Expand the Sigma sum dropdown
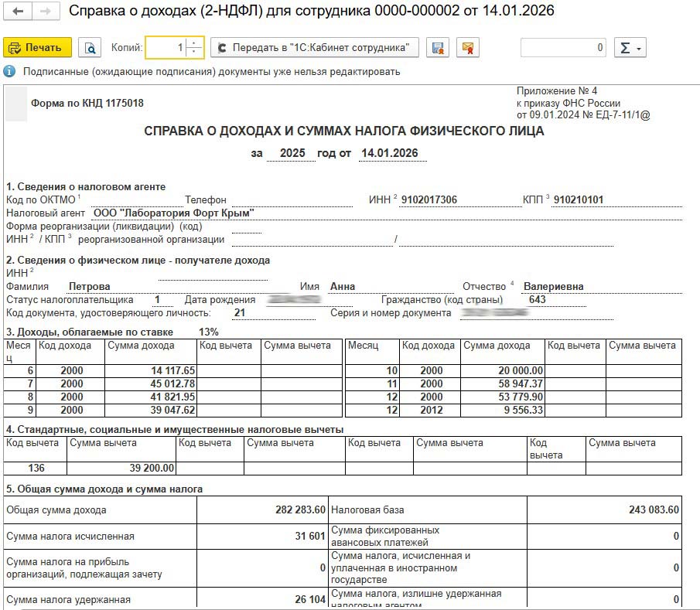 point(630,48)
